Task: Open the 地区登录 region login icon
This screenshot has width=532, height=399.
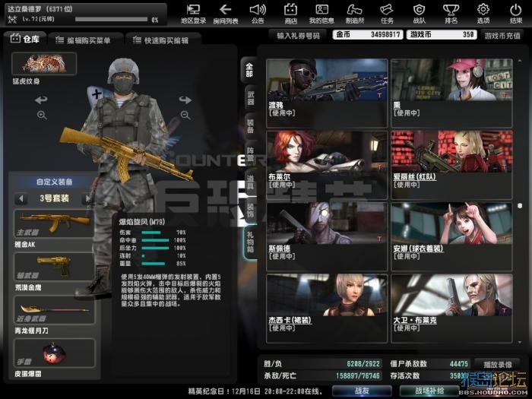Action: pyautogui.click(x=193, y=14)
